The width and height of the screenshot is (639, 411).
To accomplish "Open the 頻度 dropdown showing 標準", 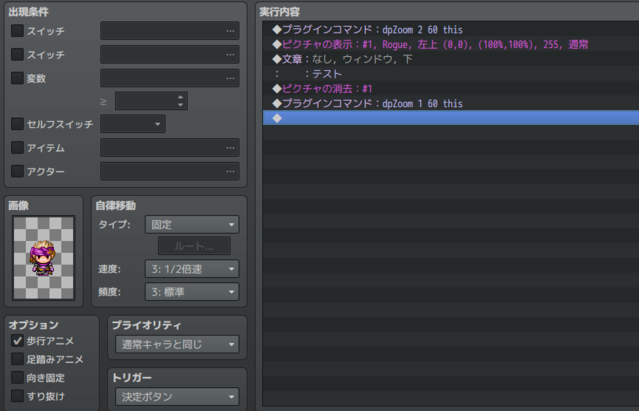I will 192,292.
